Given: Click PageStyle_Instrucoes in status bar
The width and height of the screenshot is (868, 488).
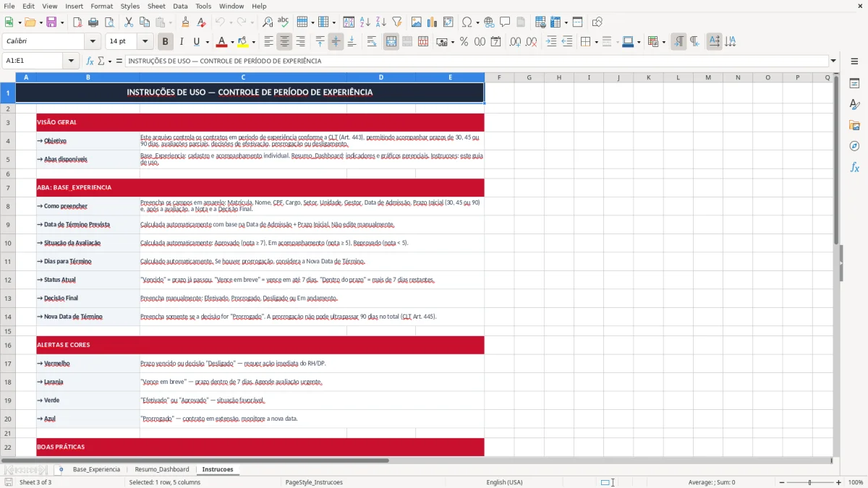Looking at the screenshot, I should (313, 482).
